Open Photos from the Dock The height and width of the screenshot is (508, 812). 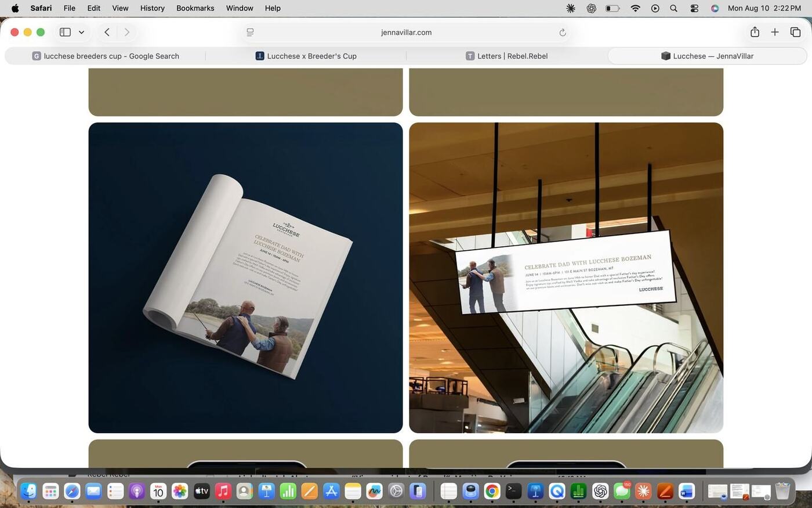point(180,492)
